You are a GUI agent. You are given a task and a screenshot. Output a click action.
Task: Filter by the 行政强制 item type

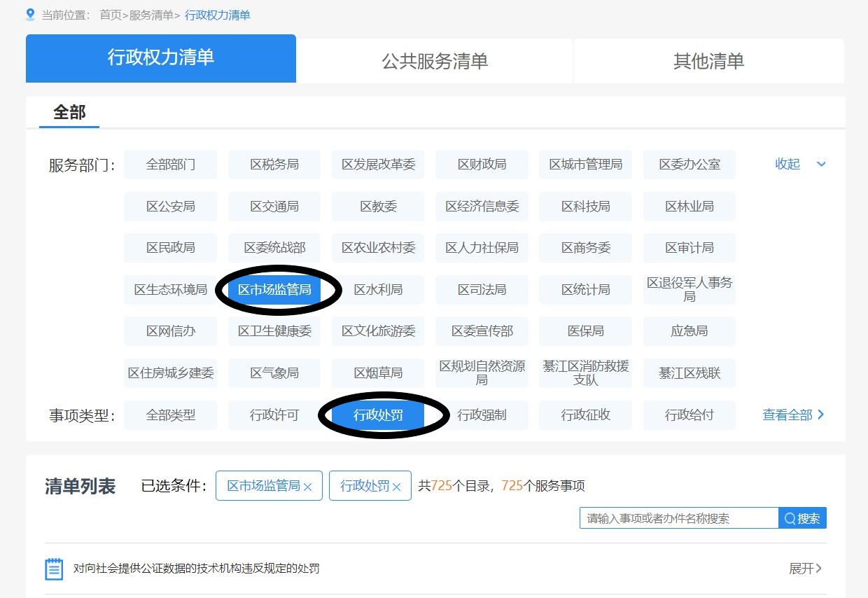[482, 415]
